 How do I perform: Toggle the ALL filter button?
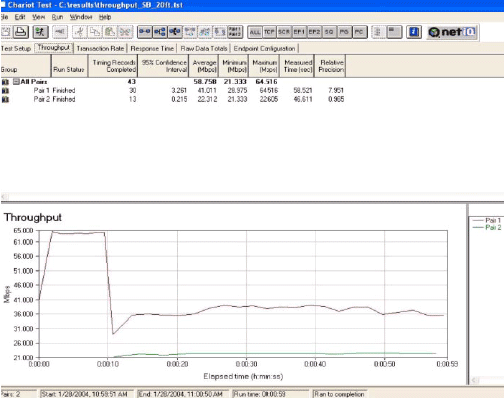coord(255,32)
